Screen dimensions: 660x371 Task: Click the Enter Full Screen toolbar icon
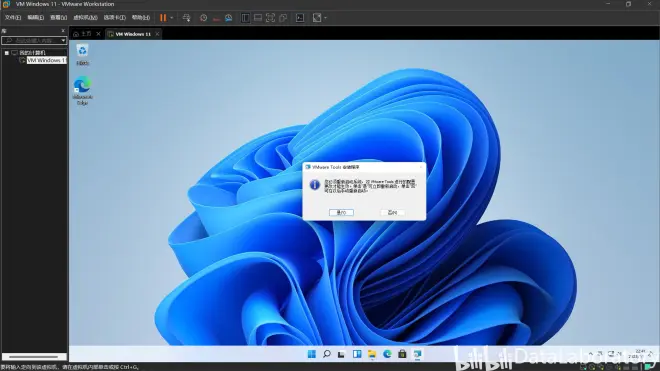(270, 18)
